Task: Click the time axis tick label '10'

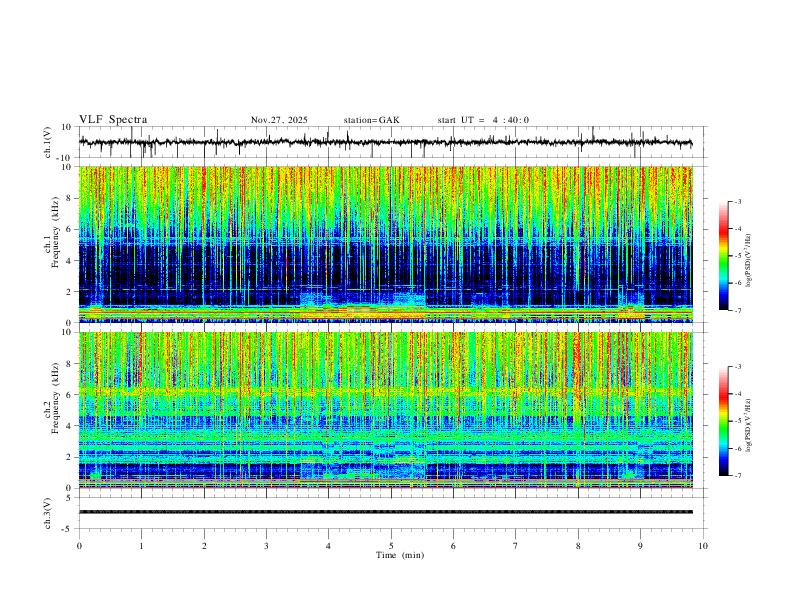Action: (703, 546)
